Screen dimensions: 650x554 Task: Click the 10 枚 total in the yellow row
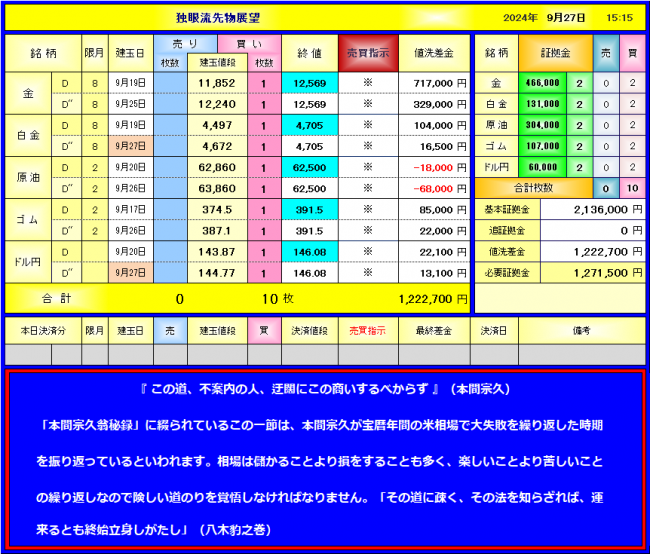click(277, 299)
